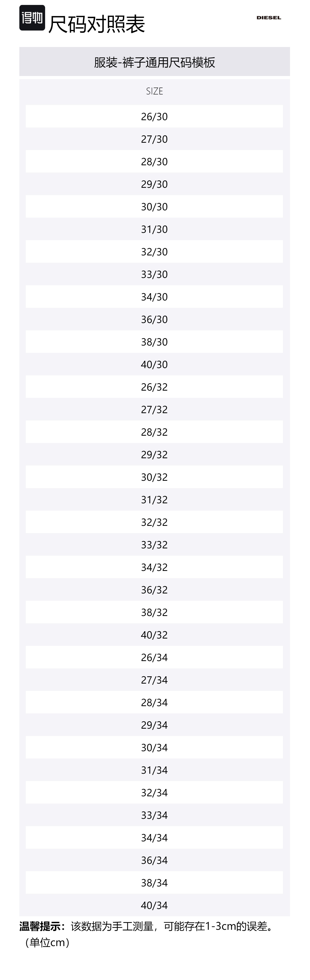Select the 36/30 size row

tap(154, 319)
